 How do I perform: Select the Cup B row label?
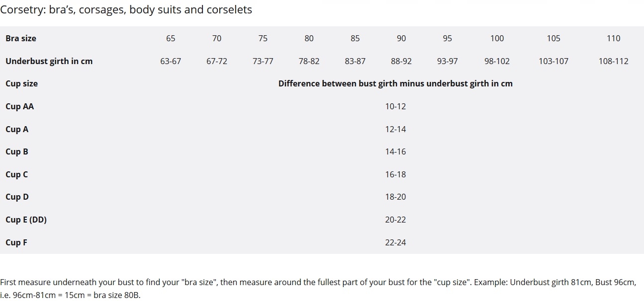pyautogui.click(x=17, y=151)
